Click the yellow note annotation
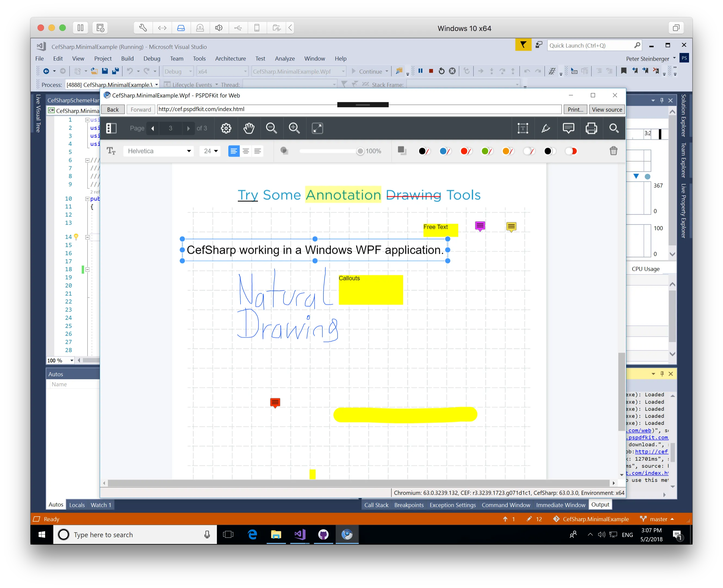723x588 pixels. click(x=511, y=227)
